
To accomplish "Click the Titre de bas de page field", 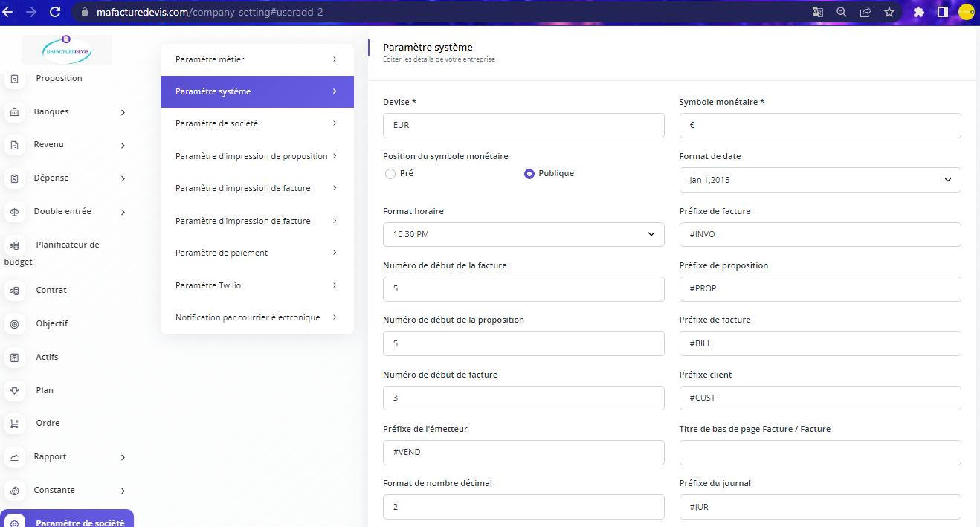I will tap(820, 453).
